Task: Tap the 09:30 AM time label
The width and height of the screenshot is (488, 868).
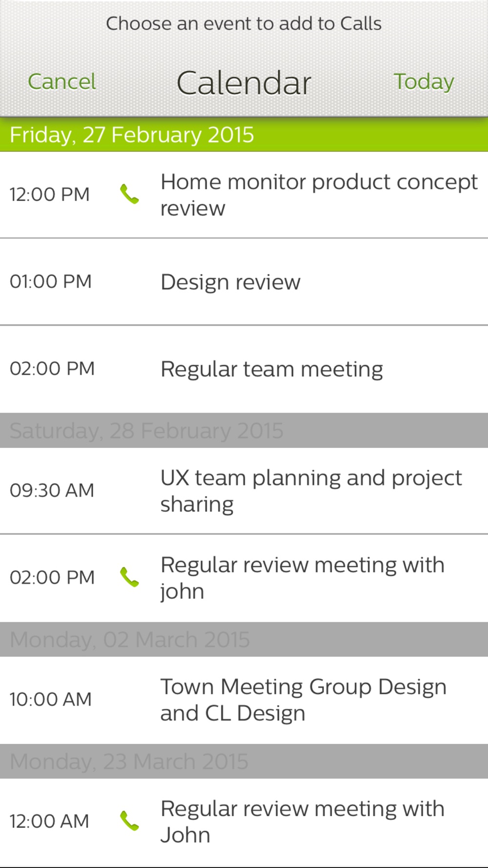Action: (x=52, y=491)
